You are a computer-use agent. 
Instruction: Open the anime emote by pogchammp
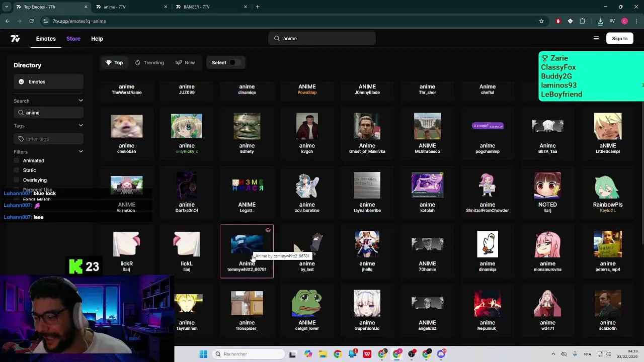488,134
